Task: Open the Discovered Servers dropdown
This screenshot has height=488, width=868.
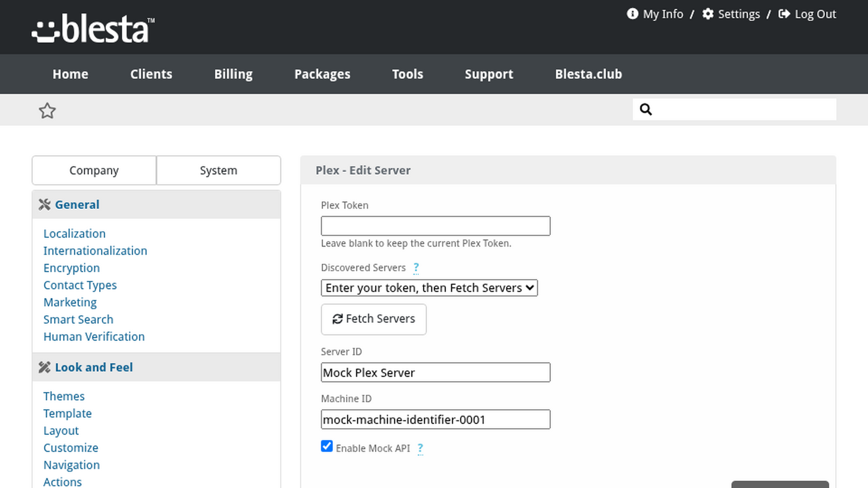Action: coord(429,288)
